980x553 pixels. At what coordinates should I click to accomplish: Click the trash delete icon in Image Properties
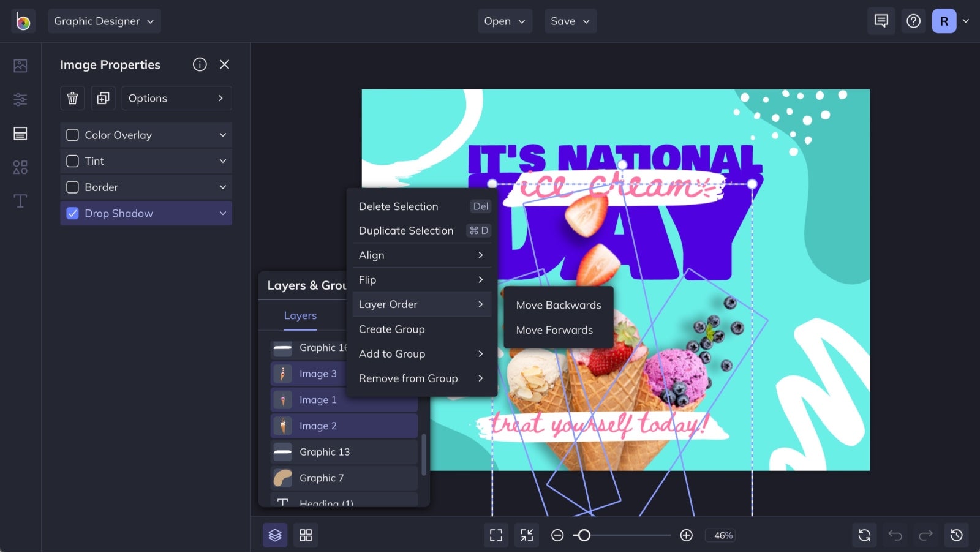72,98
